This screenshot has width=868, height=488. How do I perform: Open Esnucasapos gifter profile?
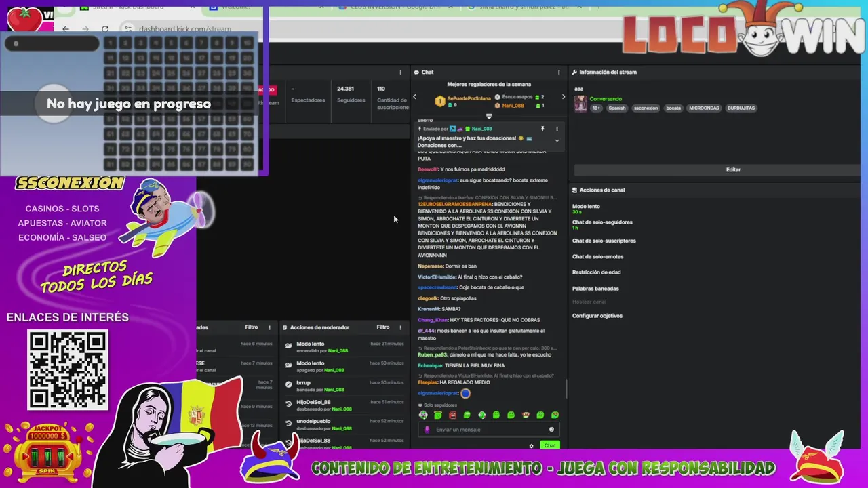[x=517, y=97]
